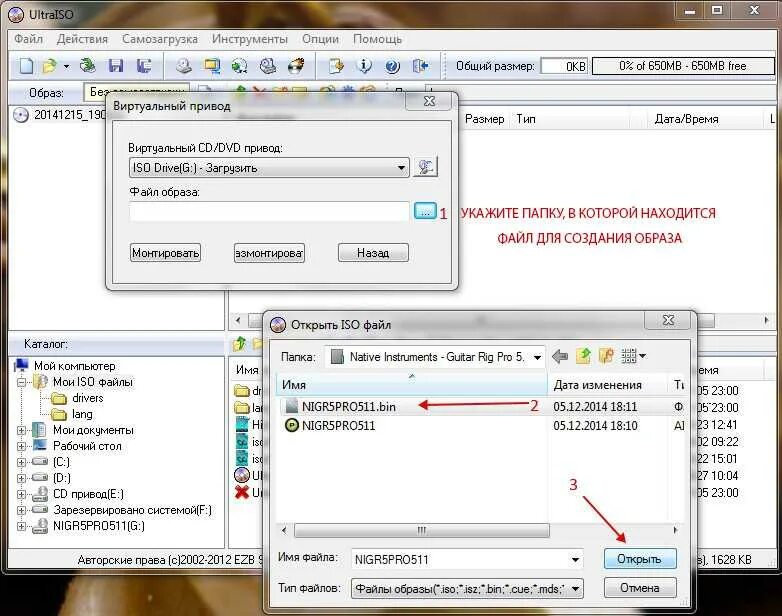This screenshot has height=616, width=782.
Task: Click the Отмена button
Action: point(640,588)
